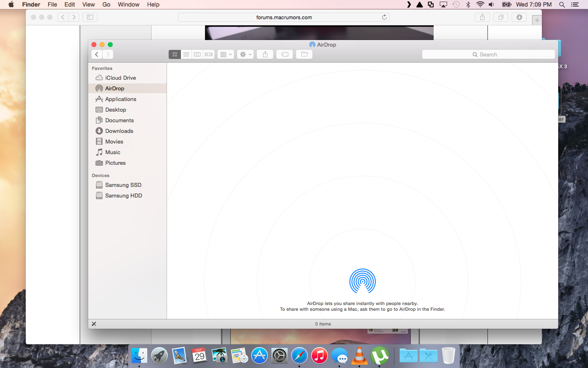Click Safari's Share button
The image size is (588, 368).
coord(482,17)
